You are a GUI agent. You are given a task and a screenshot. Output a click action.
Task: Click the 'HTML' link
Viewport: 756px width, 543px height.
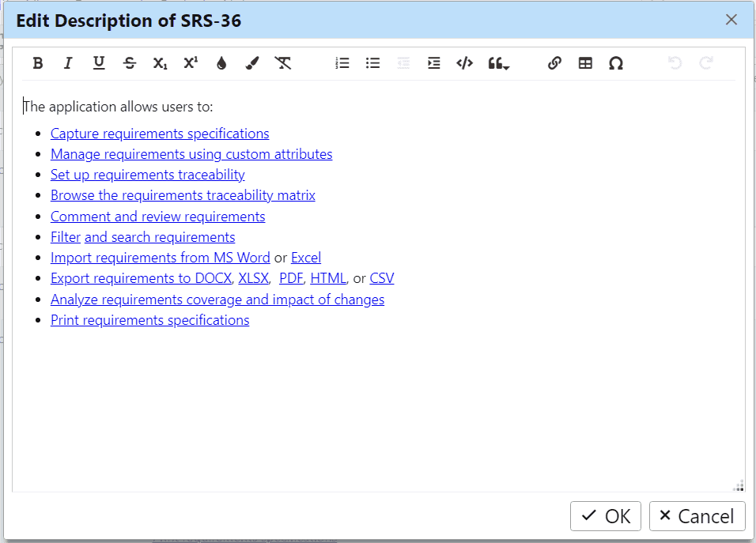coord(328,278)
